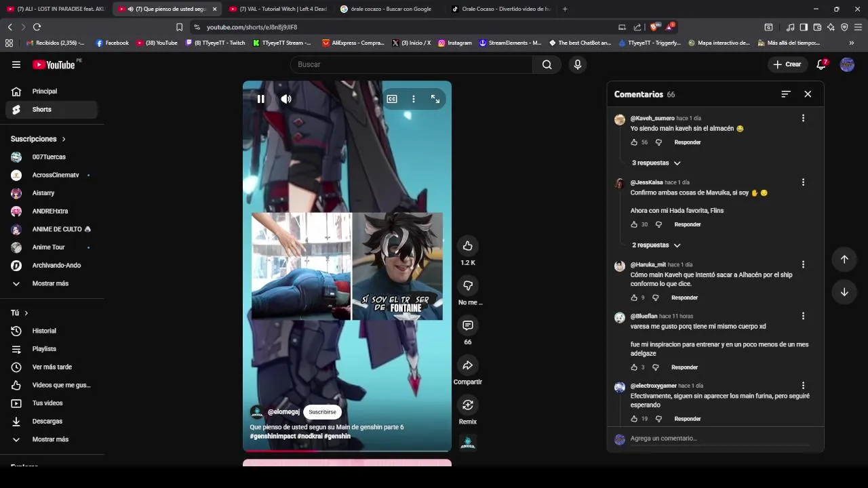This screenshot has height=488, width=868.
Task: Close the Comentarios panel
Action: tap(808, 94)
